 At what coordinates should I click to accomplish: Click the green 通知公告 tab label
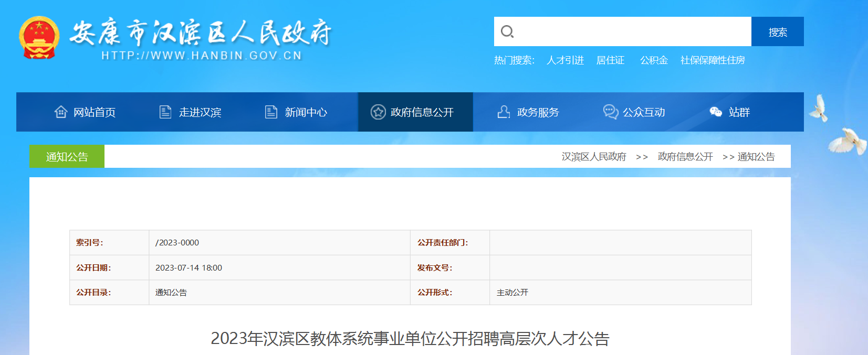coord(67,156)
